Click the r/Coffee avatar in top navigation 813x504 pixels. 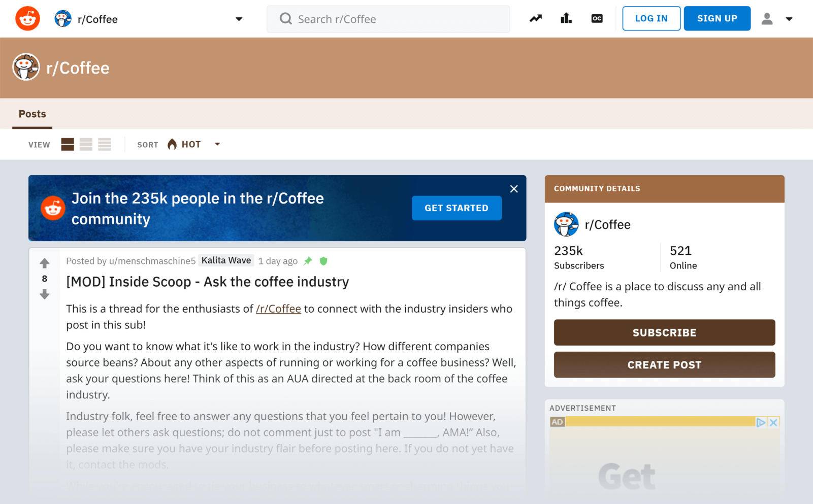tap(63, 19)
